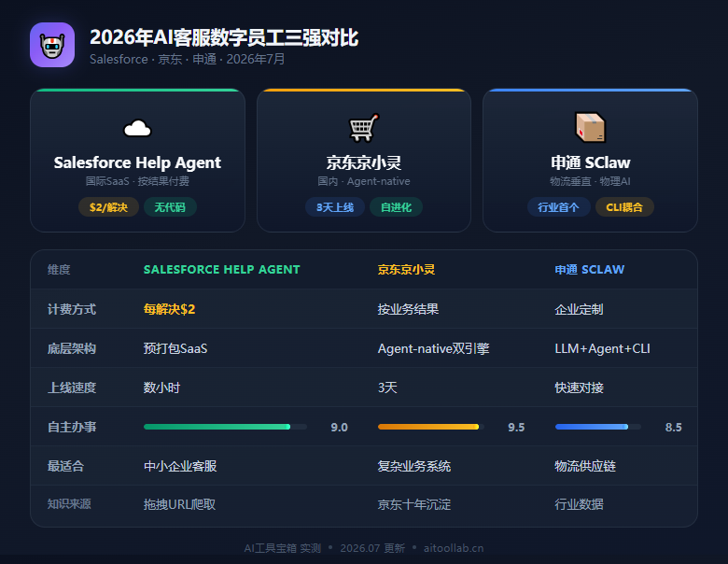Open the Salesforce Help Agent card title
Image resolution: width=728 pixels, height=564 pixels.
(x=137, y=162)
